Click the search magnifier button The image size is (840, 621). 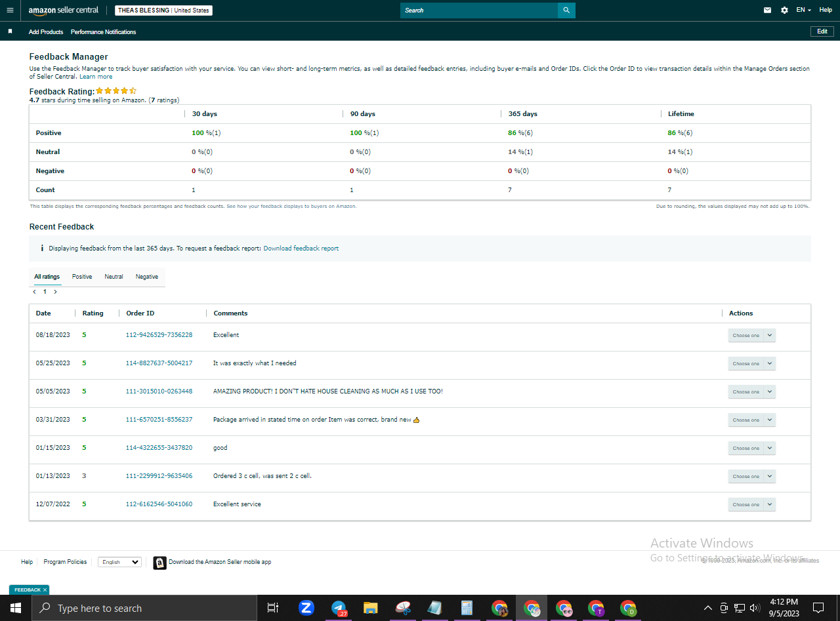tap(566, 10)
